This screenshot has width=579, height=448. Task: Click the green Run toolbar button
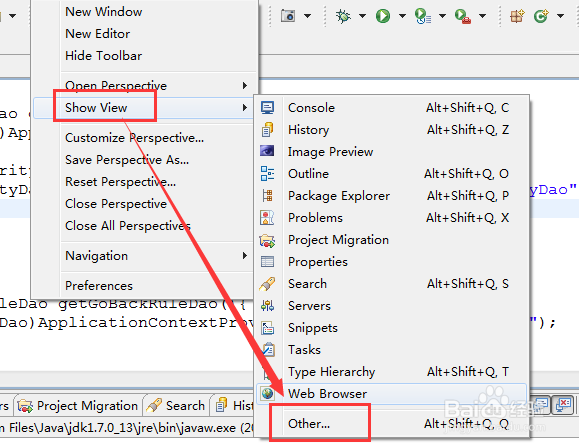383,16
